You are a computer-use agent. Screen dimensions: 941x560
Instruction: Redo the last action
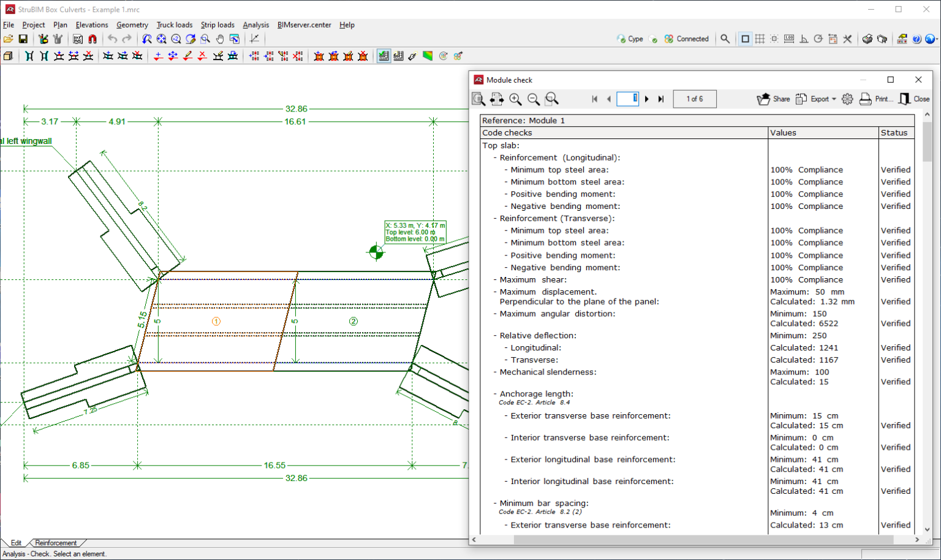click(x=126, y=39)
